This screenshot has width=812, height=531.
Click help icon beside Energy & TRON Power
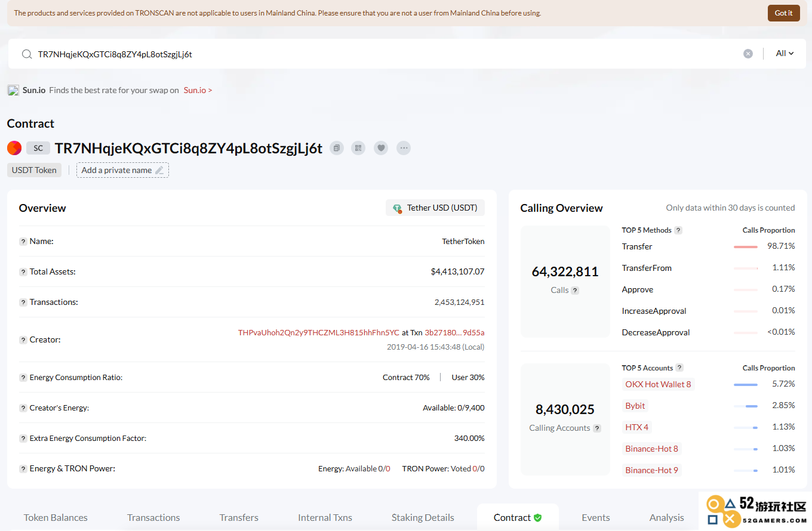(x=23, y=469)
